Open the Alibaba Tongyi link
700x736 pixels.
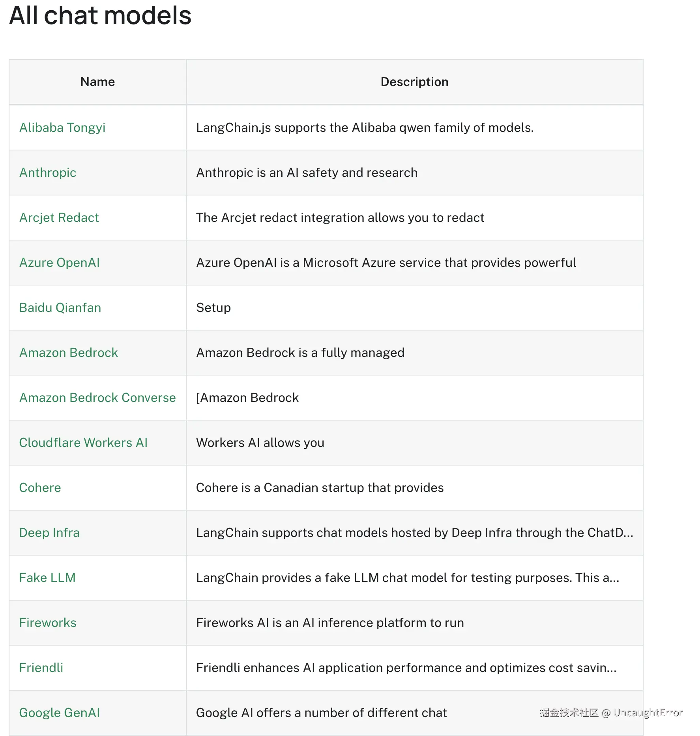pyautogui.click(x=62, y=128)
